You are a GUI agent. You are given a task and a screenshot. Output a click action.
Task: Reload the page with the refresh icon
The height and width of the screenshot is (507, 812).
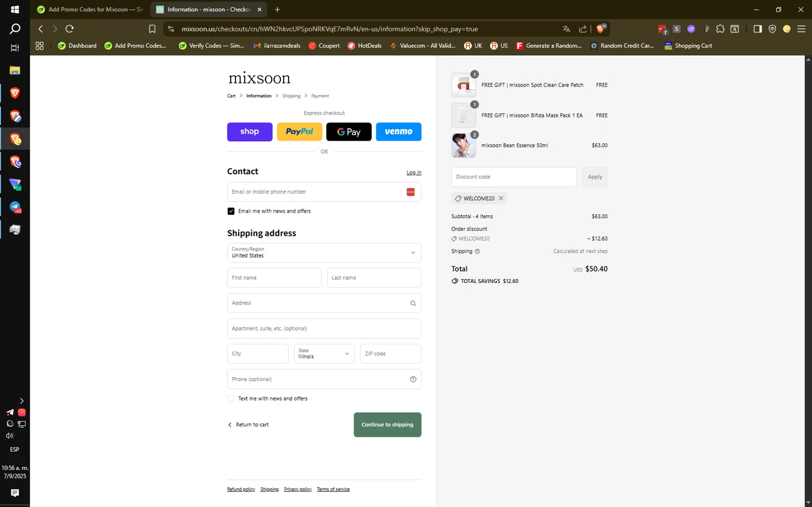coord(69,29)
